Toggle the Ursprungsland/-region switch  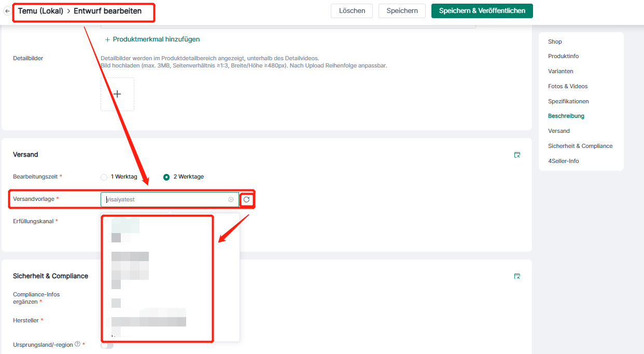coord(107,345)
